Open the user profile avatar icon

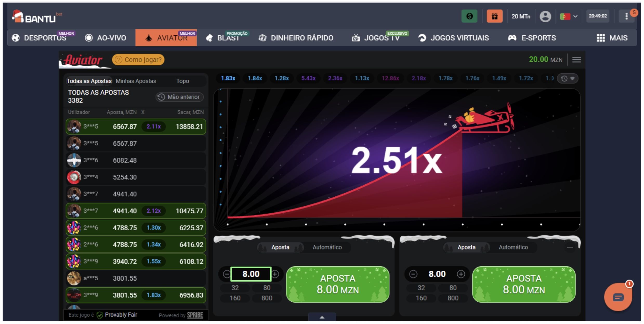pos(545,16)
